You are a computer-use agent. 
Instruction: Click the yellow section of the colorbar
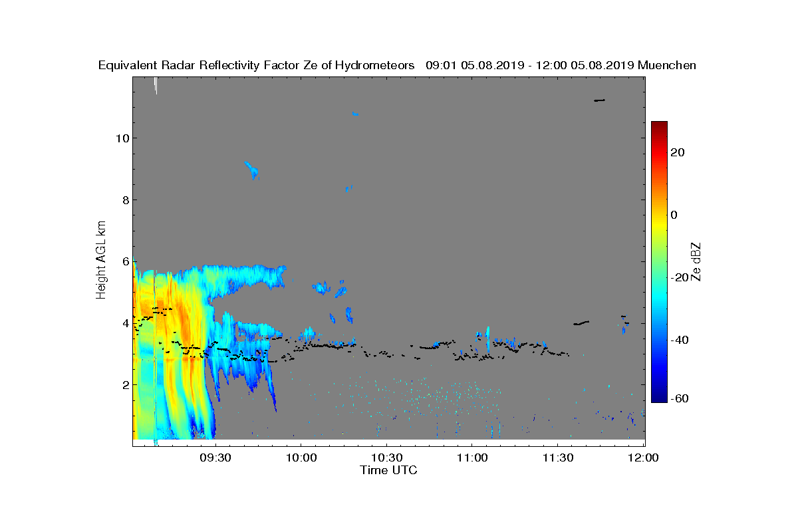click(x=659, y=223)
